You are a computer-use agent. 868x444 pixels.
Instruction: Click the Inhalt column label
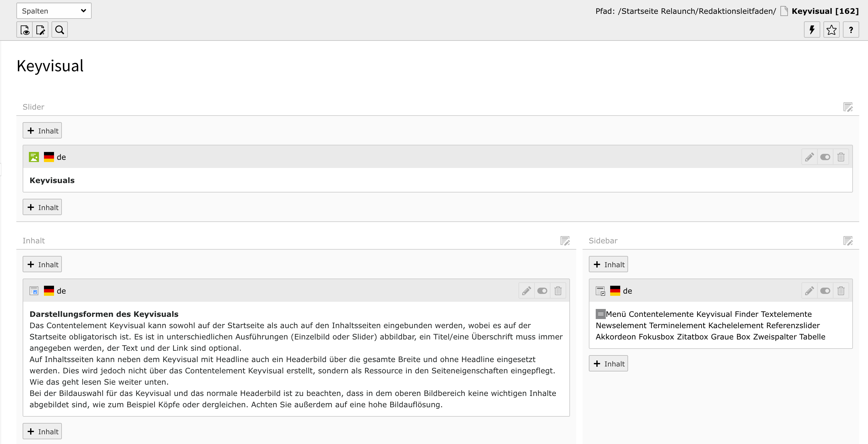[x=33, y=241]
